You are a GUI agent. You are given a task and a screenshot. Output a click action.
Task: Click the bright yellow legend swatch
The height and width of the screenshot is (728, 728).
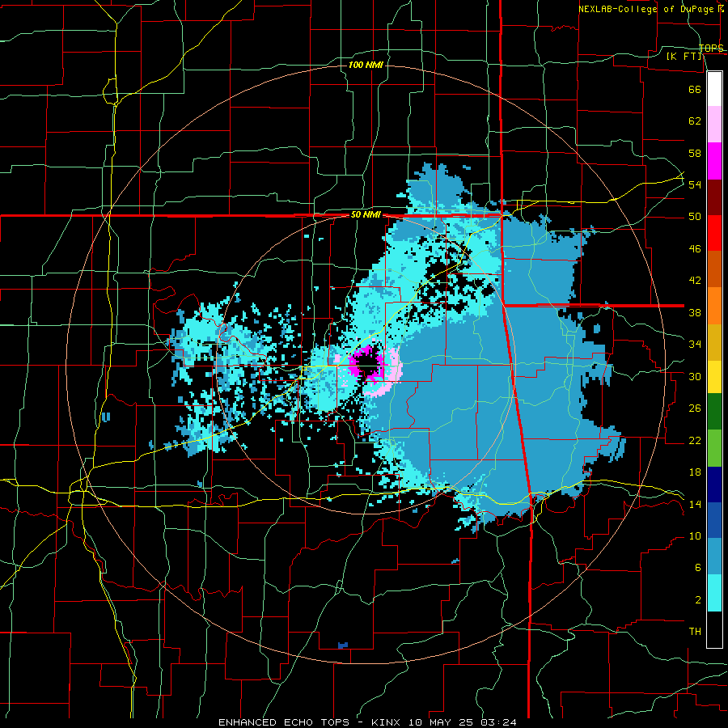pyautogui.click(x=714, y=376)
